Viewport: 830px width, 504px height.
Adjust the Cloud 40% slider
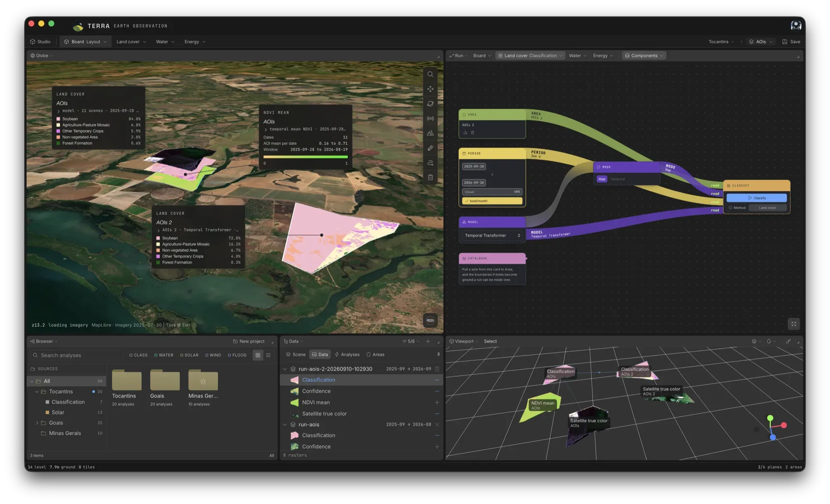point(492,192)
